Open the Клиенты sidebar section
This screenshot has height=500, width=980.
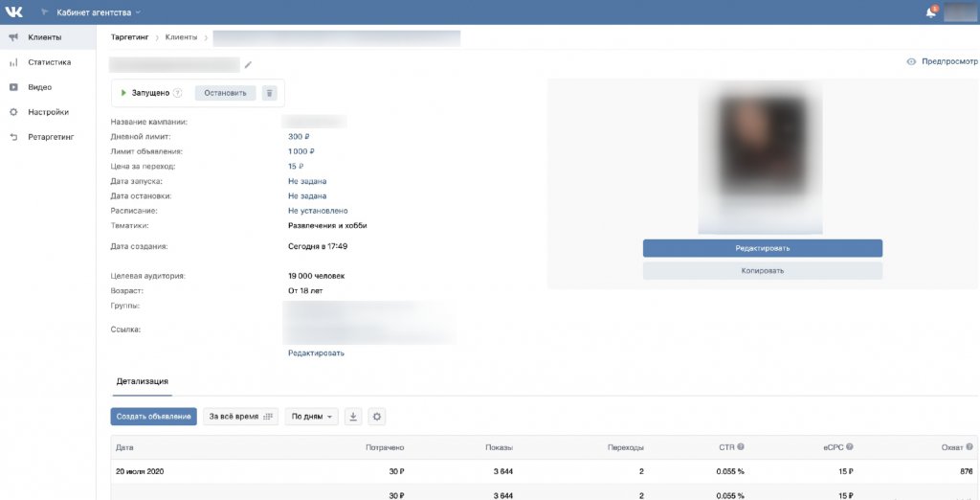[x=48, y=37]
